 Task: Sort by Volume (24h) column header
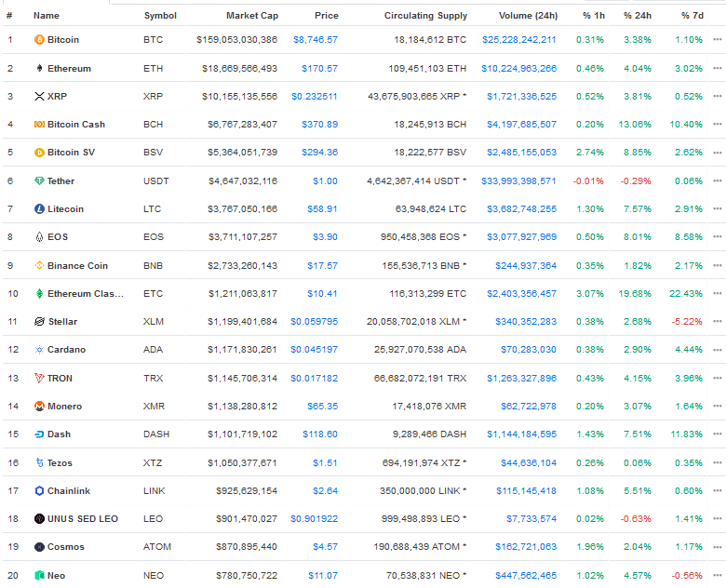(528, 15)
